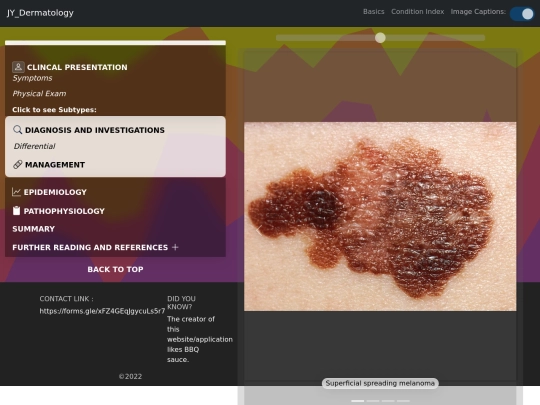Jump to Management section
540x405 pixels.
tap(55, 165)
